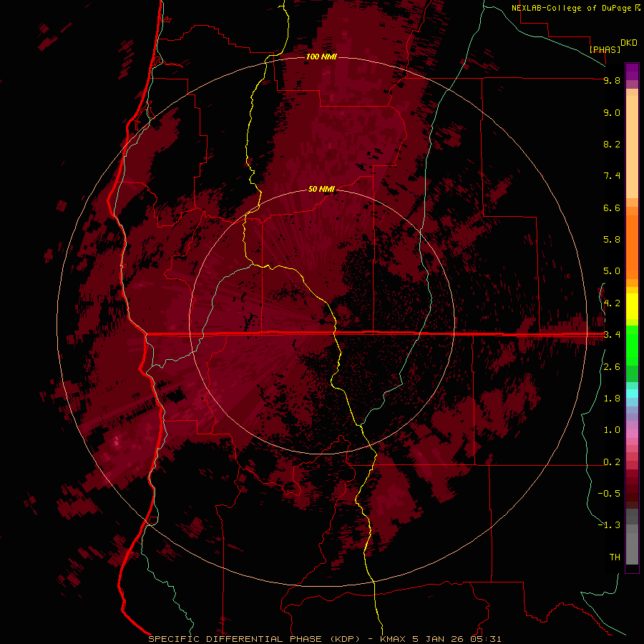Click the DKD label above color scale

628,43
